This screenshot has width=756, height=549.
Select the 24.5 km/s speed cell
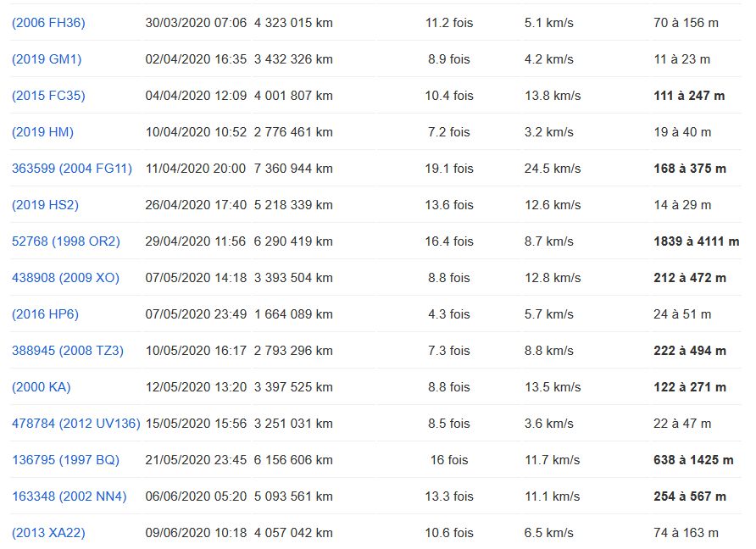[552, 169]
